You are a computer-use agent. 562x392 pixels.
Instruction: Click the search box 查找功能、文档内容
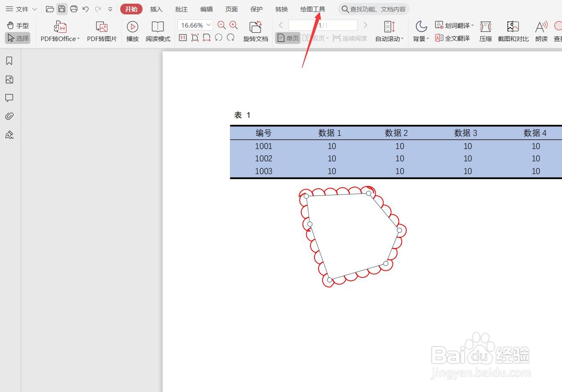click(374, 9)
